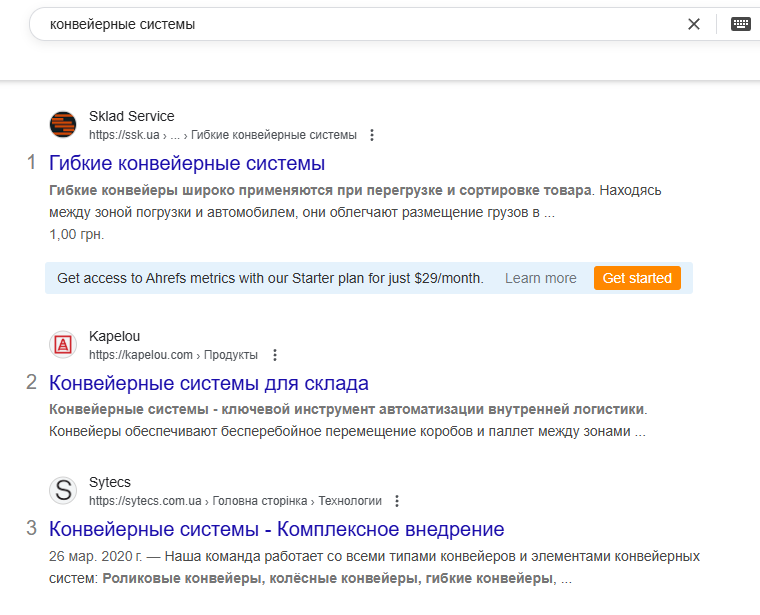Viewport: 760px width, 615px height.
Task: Open three-dot menu for kapelou.com result
Action: click(275, 355)
